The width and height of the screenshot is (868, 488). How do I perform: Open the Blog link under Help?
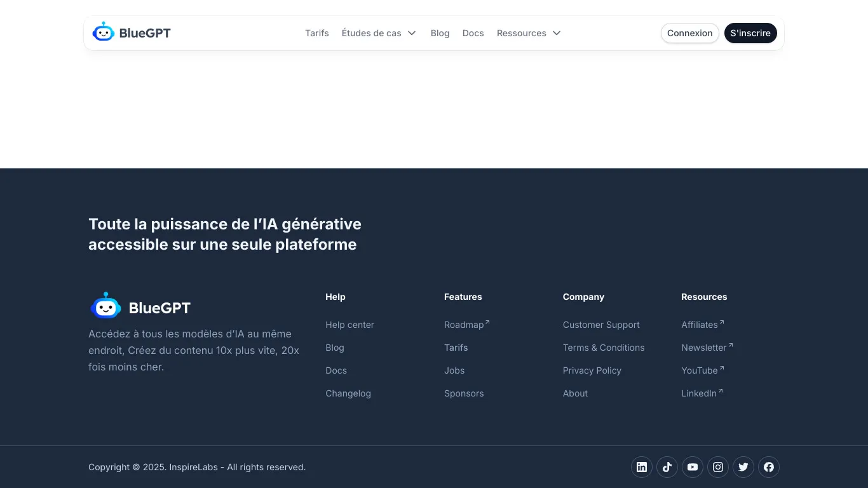pyautogui.click(x=335, y=348)
